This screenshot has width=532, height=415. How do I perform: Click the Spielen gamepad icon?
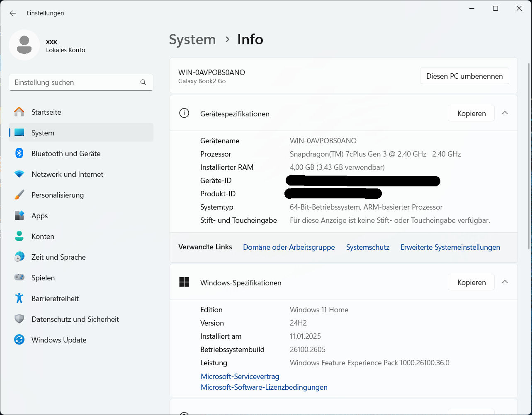click(x=19, y=277)
